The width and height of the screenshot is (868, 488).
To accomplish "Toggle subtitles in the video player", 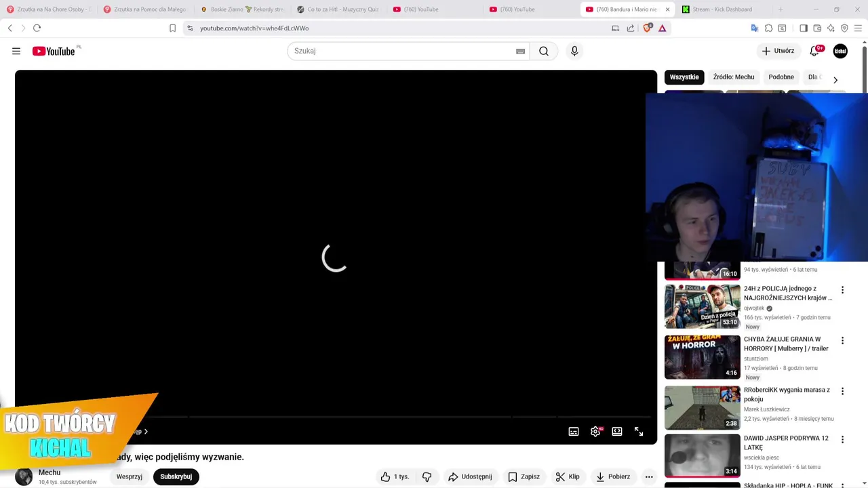I will (x=574, y=432).
